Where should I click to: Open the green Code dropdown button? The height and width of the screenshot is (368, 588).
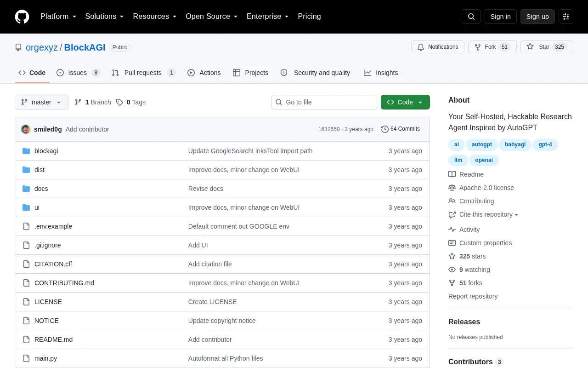click(x=405, y=102)
